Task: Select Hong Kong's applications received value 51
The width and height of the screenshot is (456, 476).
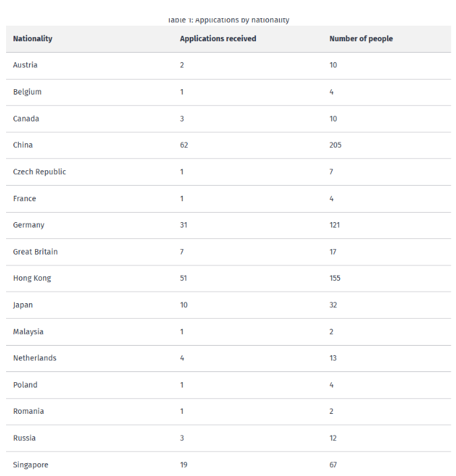Action: coord(183,278)
